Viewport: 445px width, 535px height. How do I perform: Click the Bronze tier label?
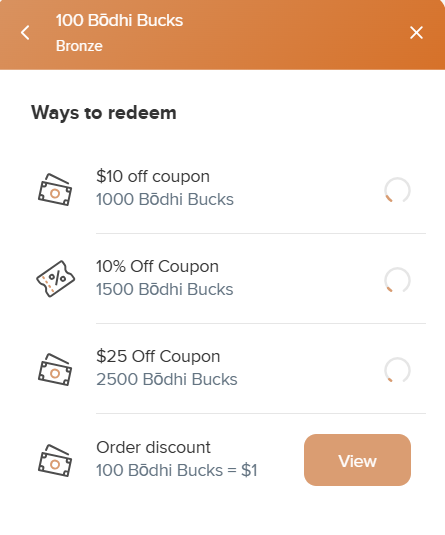click(79, 46)
